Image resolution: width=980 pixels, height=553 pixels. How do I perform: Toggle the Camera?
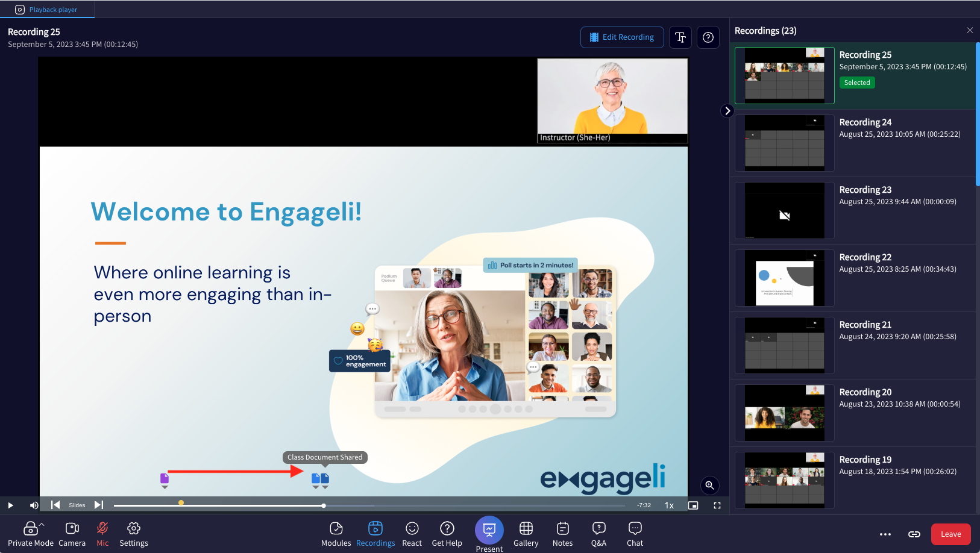[72, 534]
